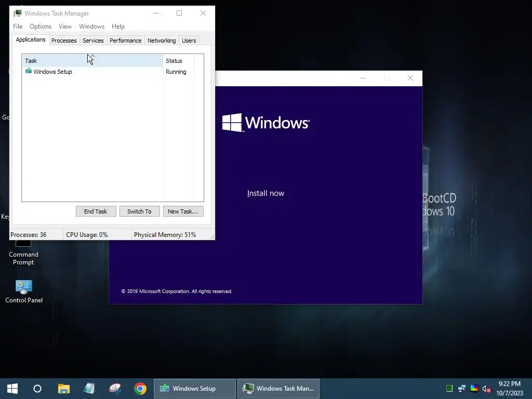Open the paint brush icon beside Chrome

tap(115, 389)
